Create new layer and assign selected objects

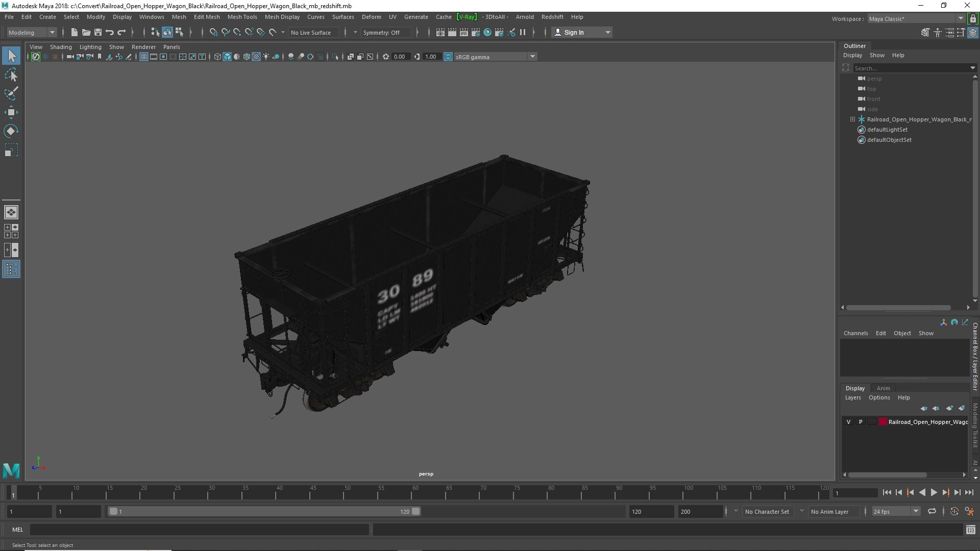pyautogui.click(x=962, y=408)
